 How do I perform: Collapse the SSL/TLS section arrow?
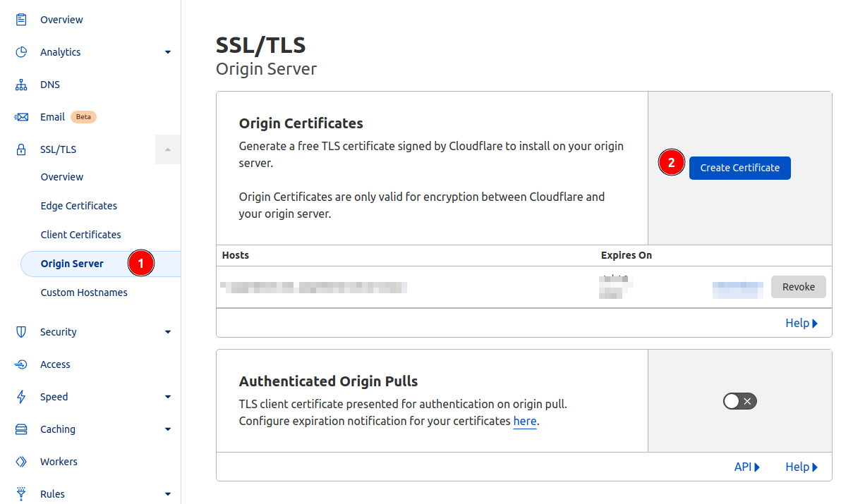(168, 149)
